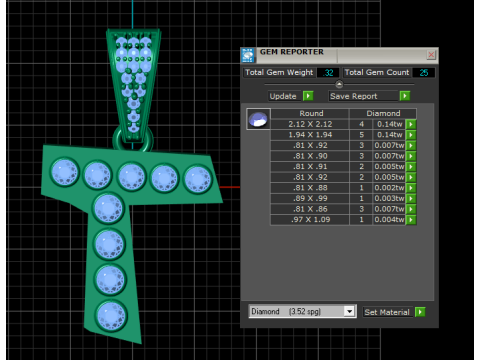Click green arrow for .97 X 1.09 row
This screenshot has height=360, width=480.
coord(411,220)
